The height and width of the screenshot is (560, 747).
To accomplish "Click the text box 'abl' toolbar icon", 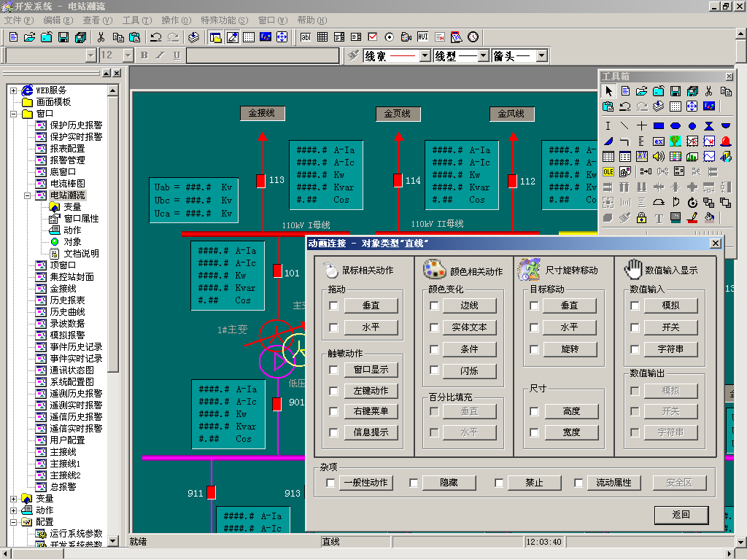I will [x=306, y=36].
